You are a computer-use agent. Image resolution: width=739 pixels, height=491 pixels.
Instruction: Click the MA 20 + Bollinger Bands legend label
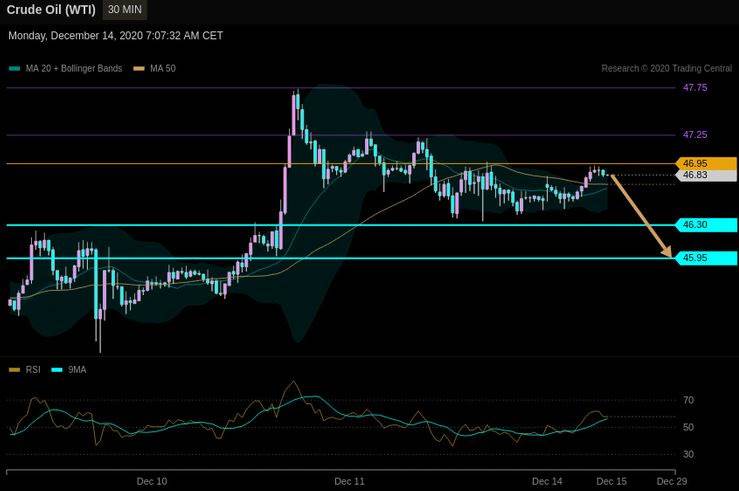(x=74, y=69)
